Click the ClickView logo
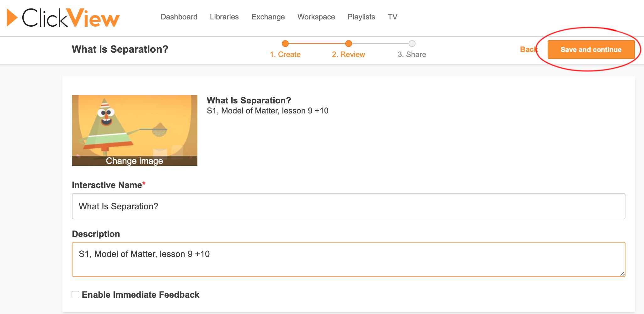The width and height of the screenshot is (644, 314). (x=63, y=18)
